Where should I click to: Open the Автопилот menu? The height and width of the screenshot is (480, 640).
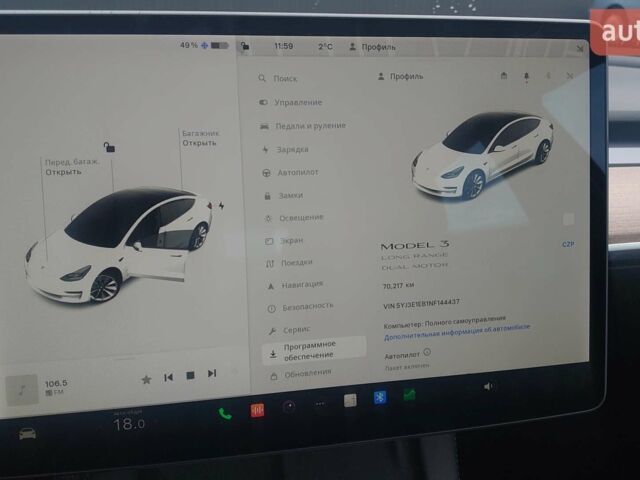(290, 173)
